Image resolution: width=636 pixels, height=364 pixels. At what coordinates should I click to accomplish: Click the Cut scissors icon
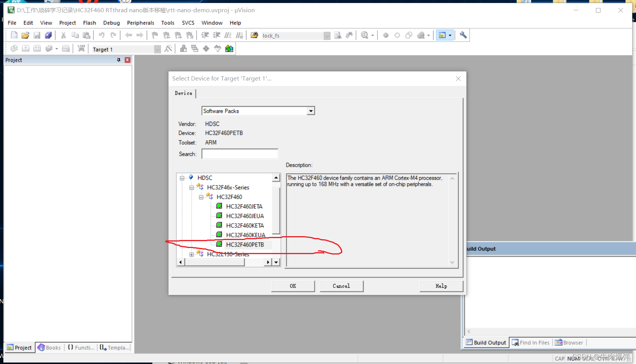point(63,35)
